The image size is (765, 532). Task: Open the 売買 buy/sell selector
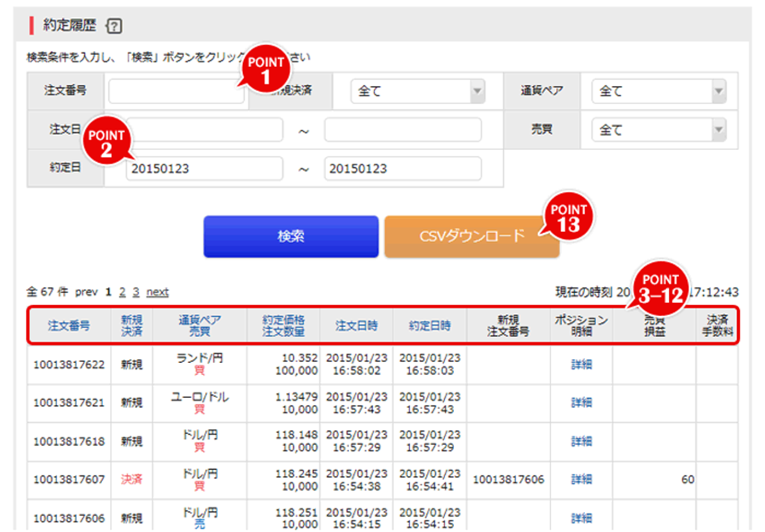click(656, 129)
